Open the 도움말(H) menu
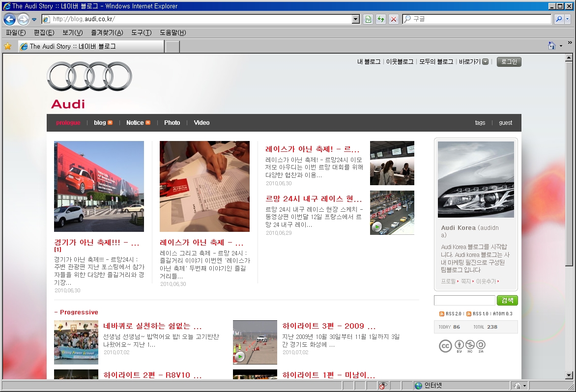The height and width of the screenshot is (392, 576). pyautogui.click(x=173, y=32)
